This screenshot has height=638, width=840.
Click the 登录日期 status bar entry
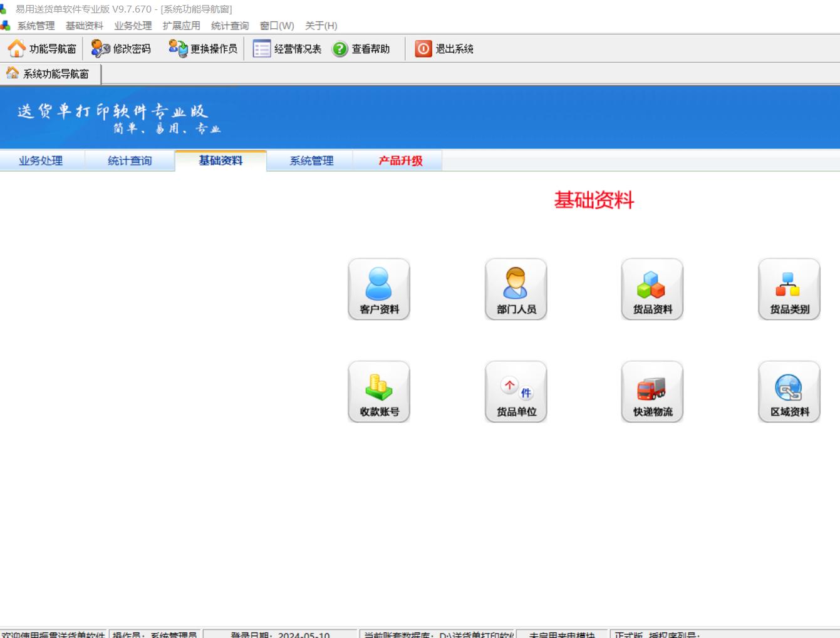pos(280,634)
